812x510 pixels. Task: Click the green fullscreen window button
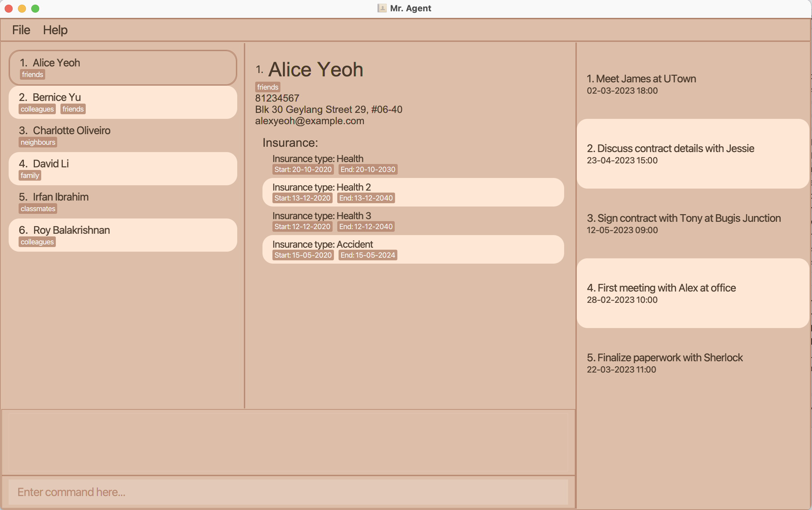[x=35, y=8]
